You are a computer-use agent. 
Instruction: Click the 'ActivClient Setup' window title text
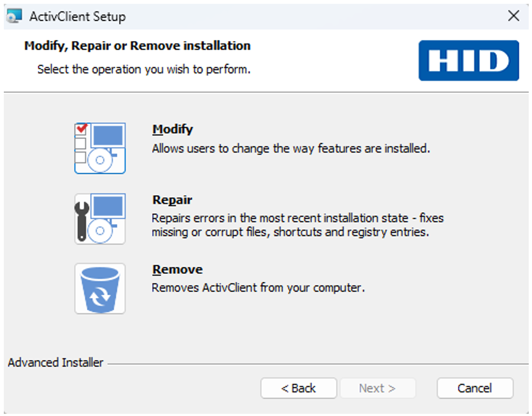click(77, 16)
